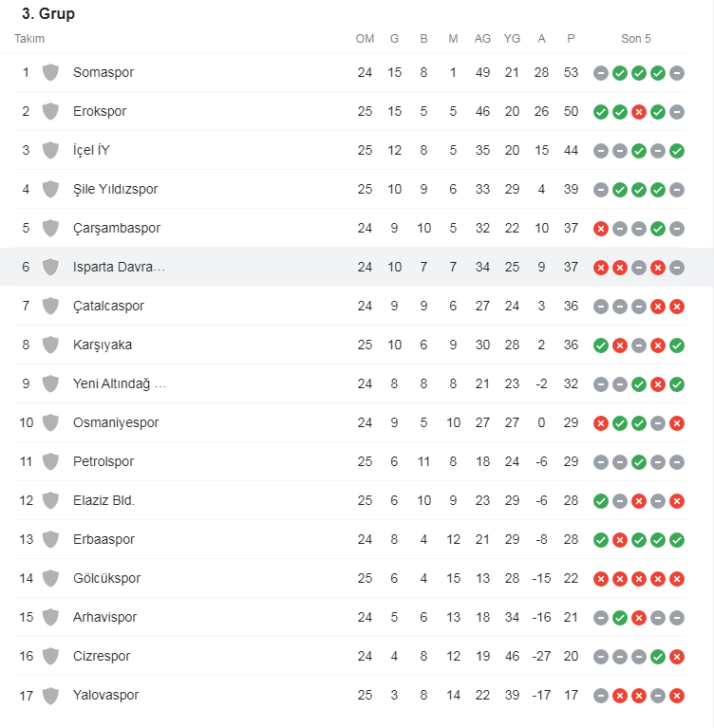Click the P points column header
This screenshot has width=714, height=728.
click(x=571, y=39)
